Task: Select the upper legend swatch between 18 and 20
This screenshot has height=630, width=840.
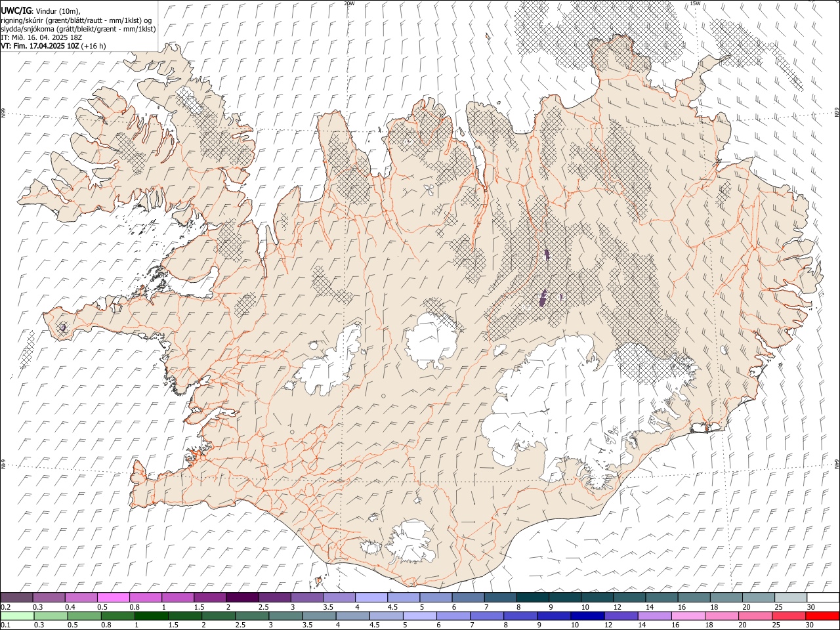Action: 725,597
